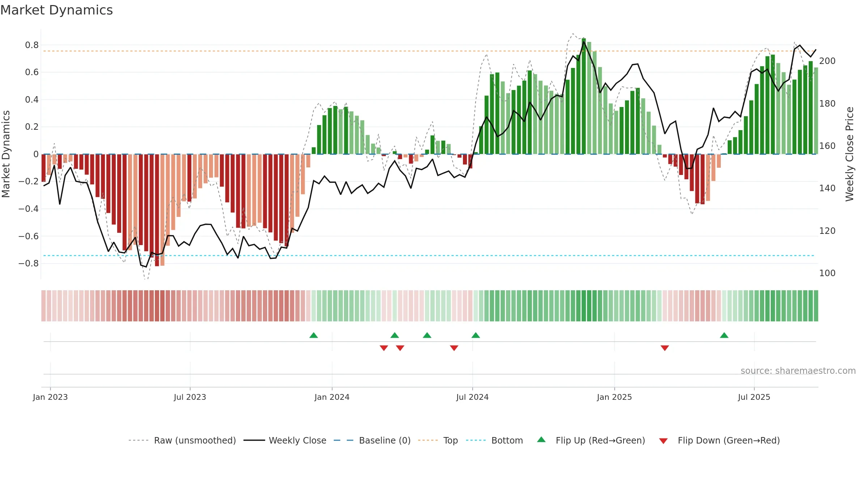Viewport: 868px width, 488px height.
Task: Click the flip-up marker before Jul 2025
Action: coord(724,335)
